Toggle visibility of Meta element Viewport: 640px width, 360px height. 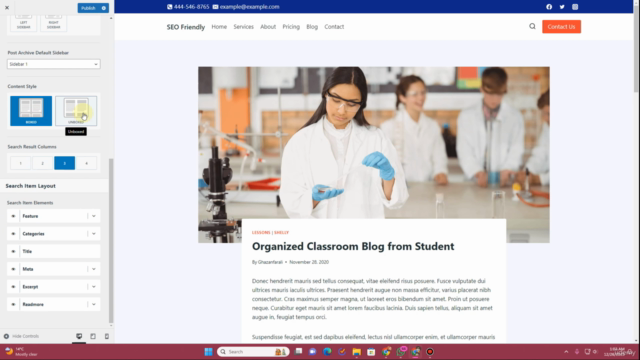13,269
